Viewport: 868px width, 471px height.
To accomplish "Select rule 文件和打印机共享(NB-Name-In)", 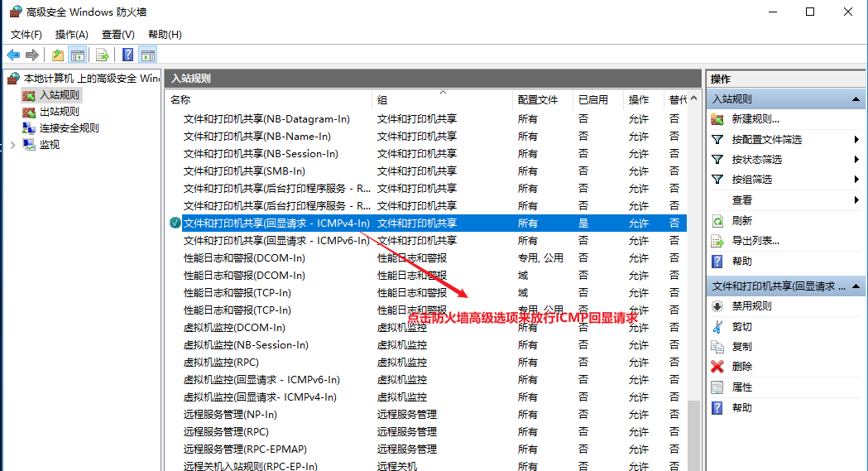I will (x=257, y=136).
